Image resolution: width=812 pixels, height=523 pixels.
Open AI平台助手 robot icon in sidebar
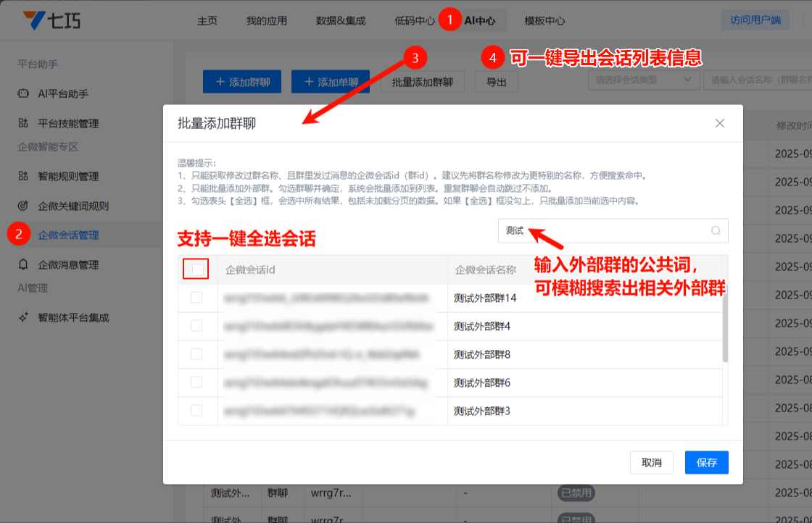coord(23,93)
